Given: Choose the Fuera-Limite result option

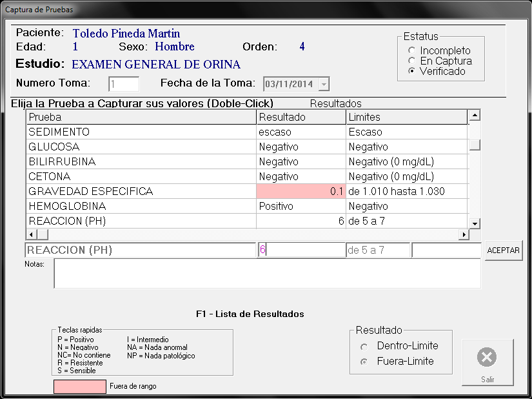Looking at the screenshot, I should point(366,362).
